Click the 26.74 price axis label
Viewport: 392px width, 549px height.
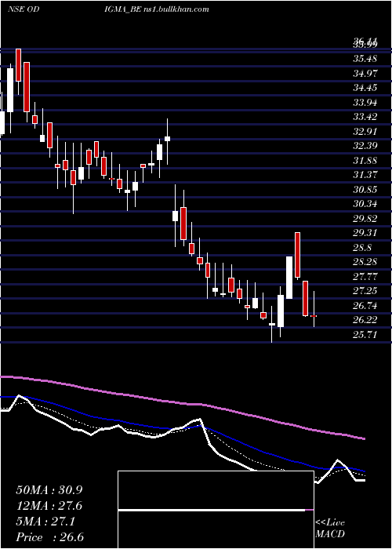[365, 306]
